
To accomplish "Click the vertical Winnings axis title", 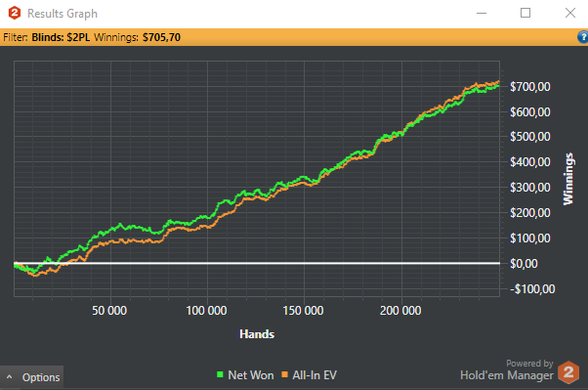I will (x=568, y=179).
